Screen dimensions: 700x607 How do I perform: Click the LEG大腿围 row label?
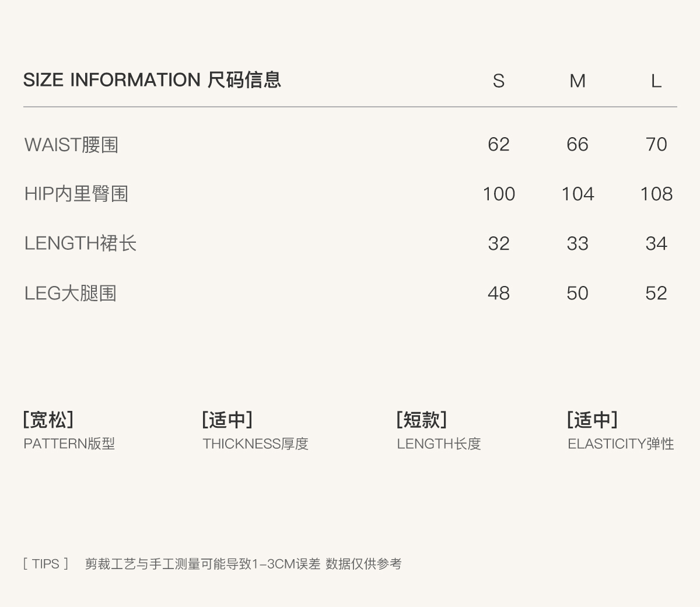point(70,293)
